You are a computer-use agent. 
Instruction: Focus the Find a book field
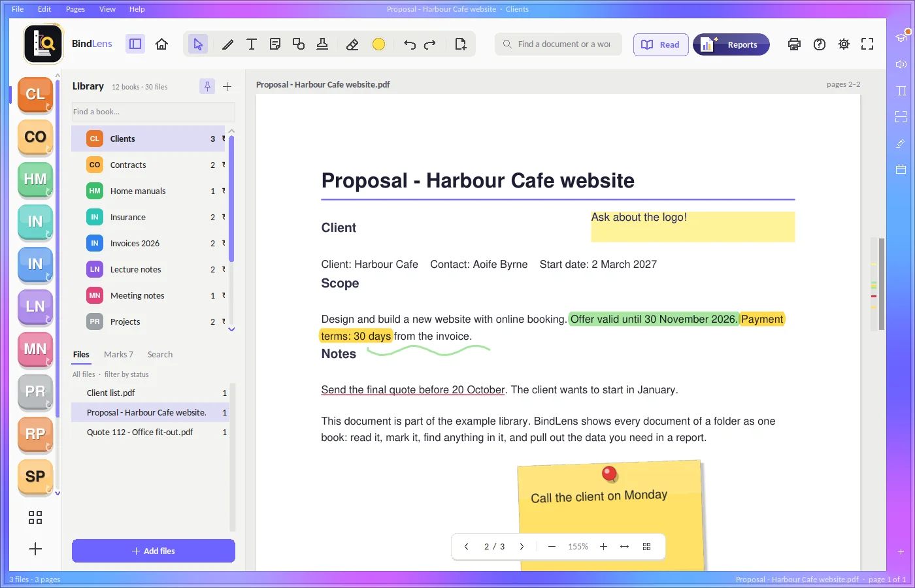pos(153,112)
